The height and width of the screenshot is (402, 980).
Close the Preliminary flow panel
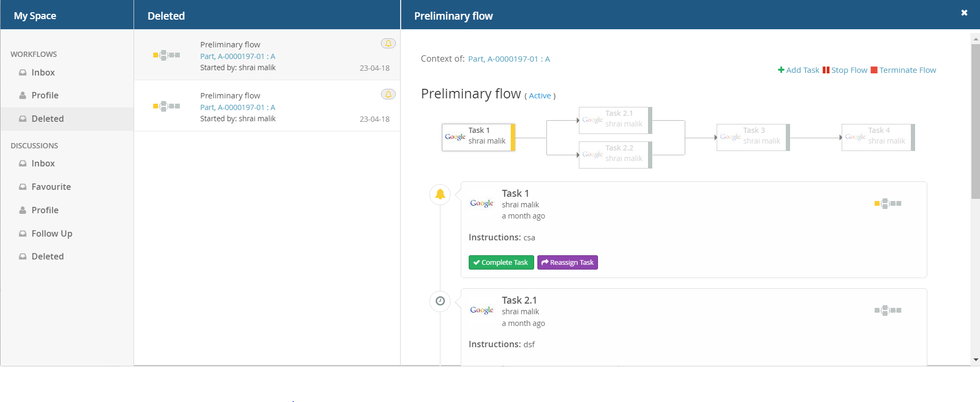pyautogui.click(x=964, y=13)
